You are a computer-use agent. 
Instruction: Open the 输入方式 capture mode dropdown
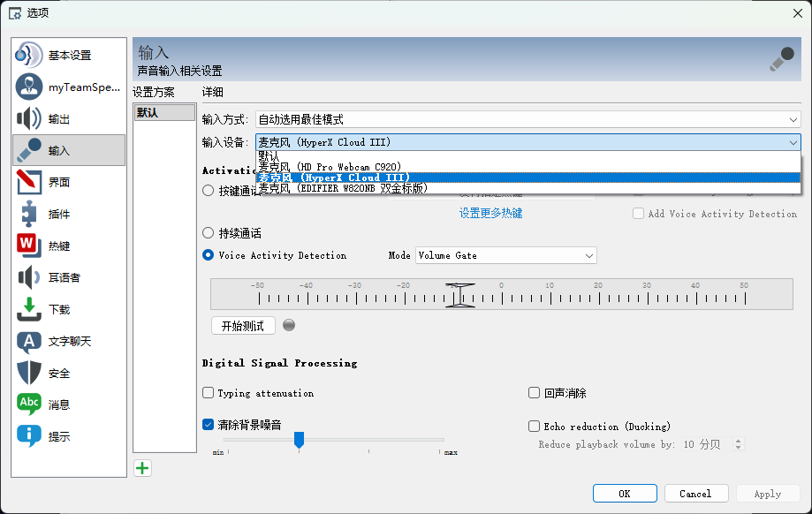pos(527,119)
